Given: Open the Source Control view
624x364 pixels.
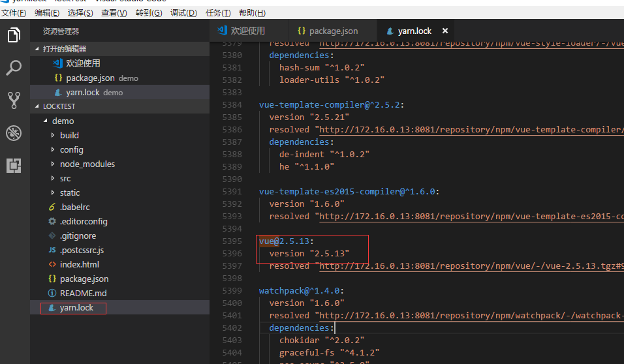Looking at the screenshot, I should point(14,100).
